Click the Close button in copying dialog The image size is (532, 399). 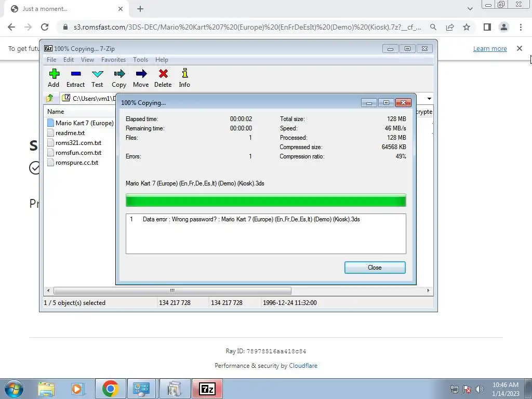[375, 268]
